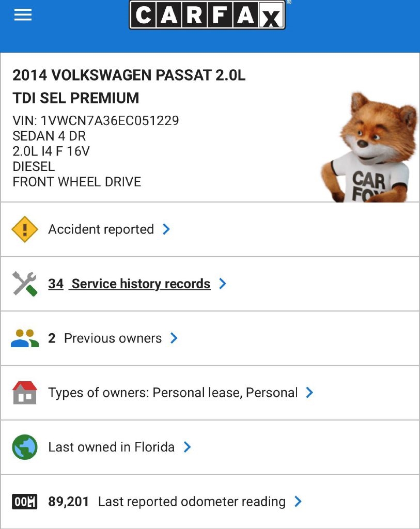Click the CARFAX logo
Image resolution: width=420 pixels, height=529 pixels.
click(x=207, y=15)
